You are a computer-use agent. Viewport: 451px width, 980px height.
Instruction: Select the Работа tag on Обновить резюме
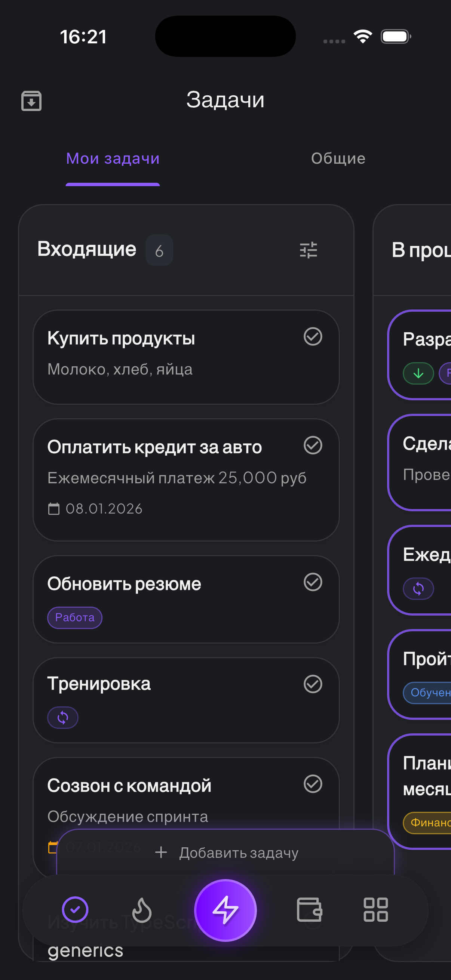pos(74,618)
